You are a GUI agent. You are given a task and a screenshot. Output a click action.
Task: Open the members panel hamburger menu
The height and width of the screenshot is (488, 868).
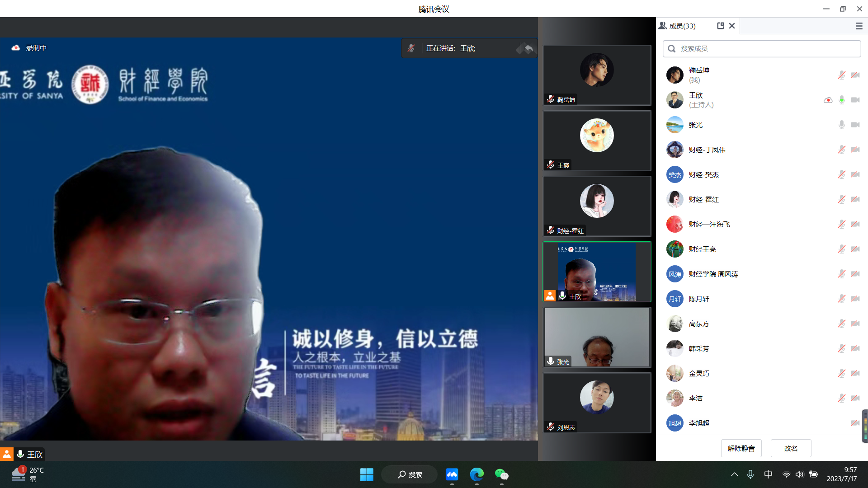pyautogui.click(x=859, y=26)
